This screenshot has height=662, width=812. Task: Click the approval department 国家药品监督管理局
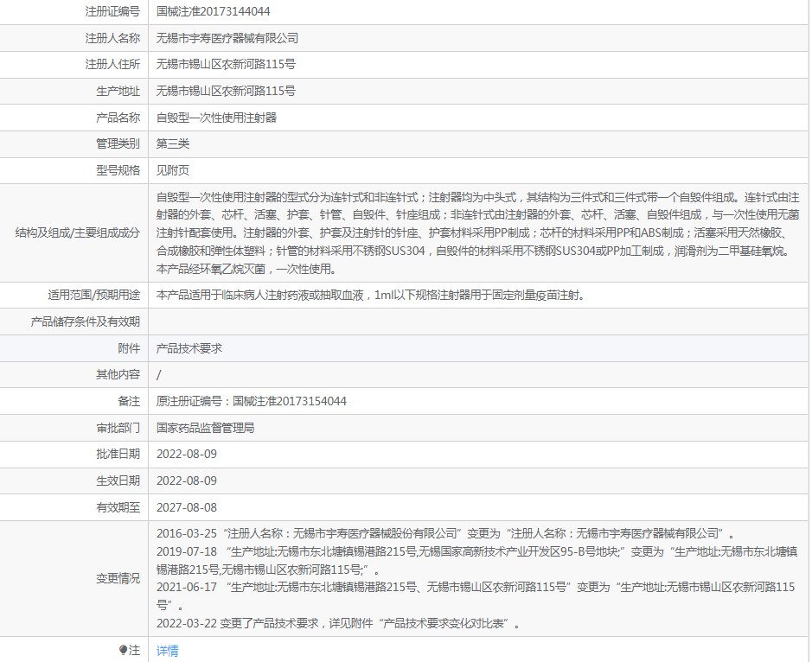click(206, 428)
